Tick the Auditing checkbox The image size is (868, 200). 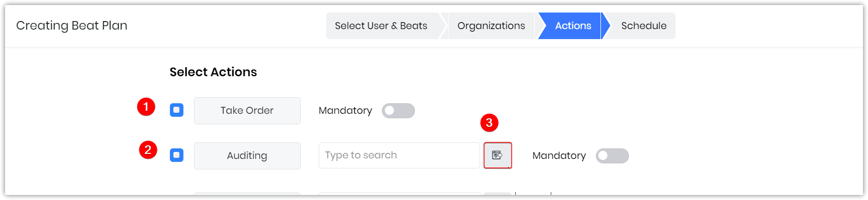[176, 155]
